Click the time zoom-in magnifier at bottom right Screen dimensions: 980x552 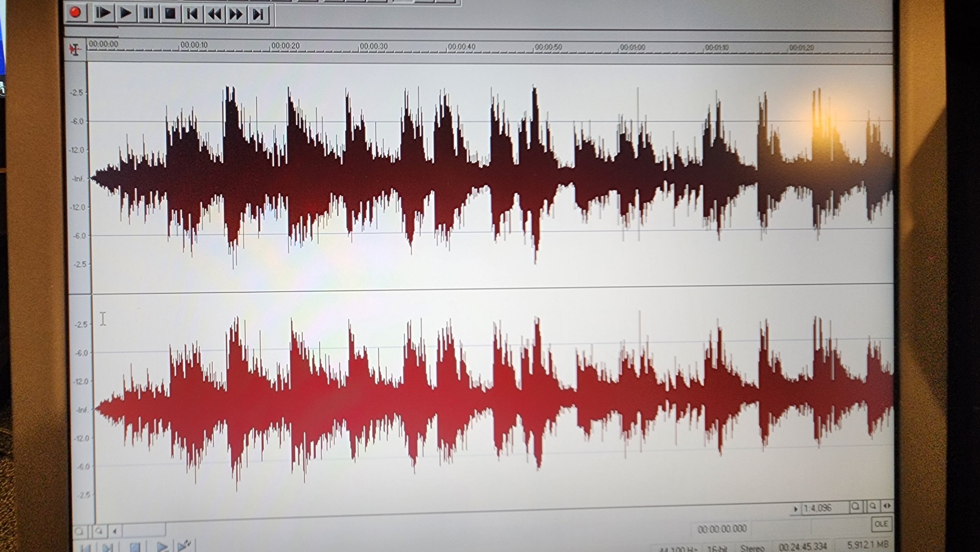tap(873, 506)
